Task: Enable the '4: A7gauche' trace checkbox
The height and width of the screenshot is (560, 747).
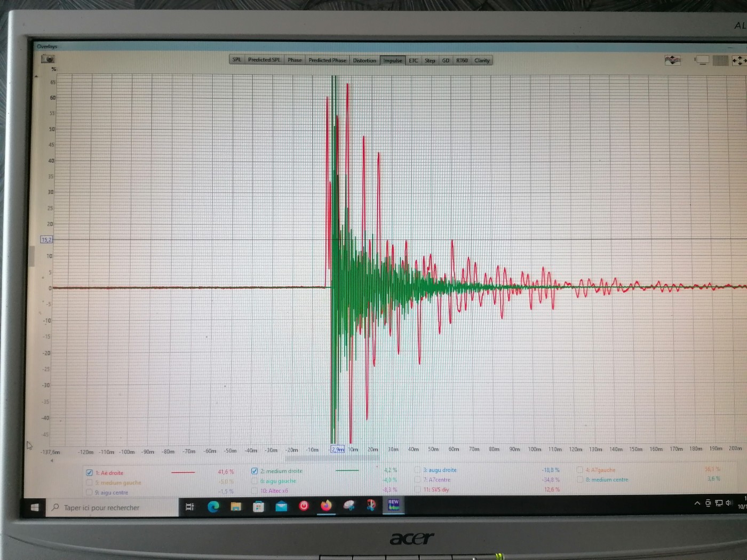Action: (x=579, y=470)
